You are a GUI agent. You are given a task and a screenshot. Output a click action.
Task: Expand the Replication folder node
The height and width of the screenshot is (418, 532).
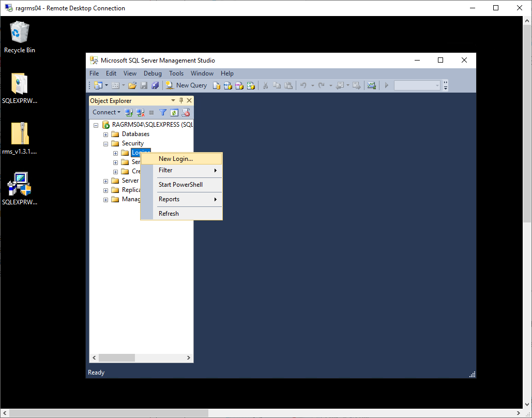pos(106,190)
